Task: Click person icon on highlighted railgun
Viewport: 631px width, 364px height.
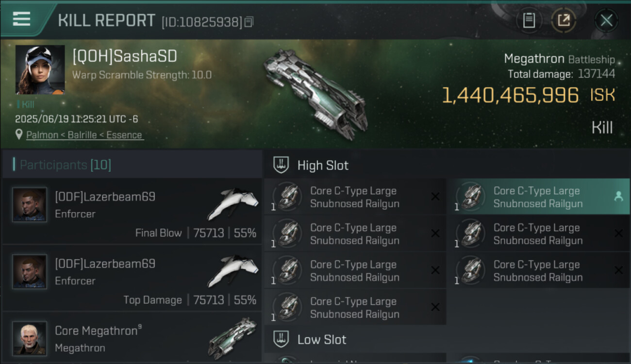Action: click(618, 196)
